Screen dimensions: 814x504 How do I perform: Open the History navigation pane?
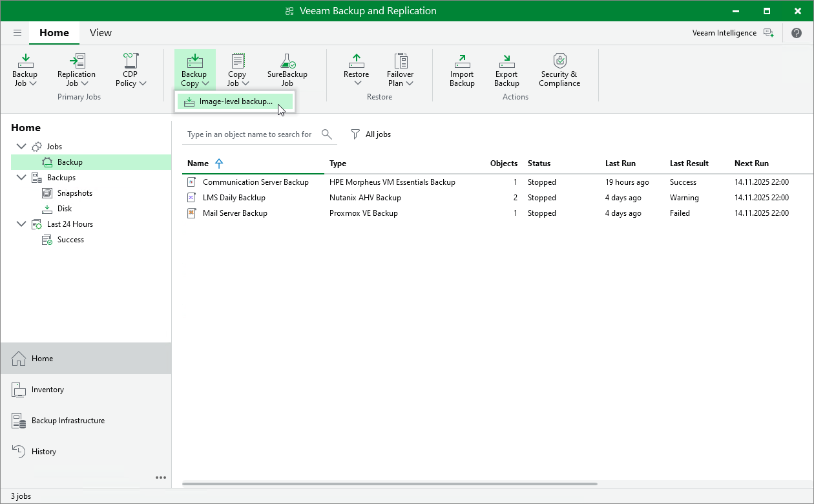tap(86, 452)
